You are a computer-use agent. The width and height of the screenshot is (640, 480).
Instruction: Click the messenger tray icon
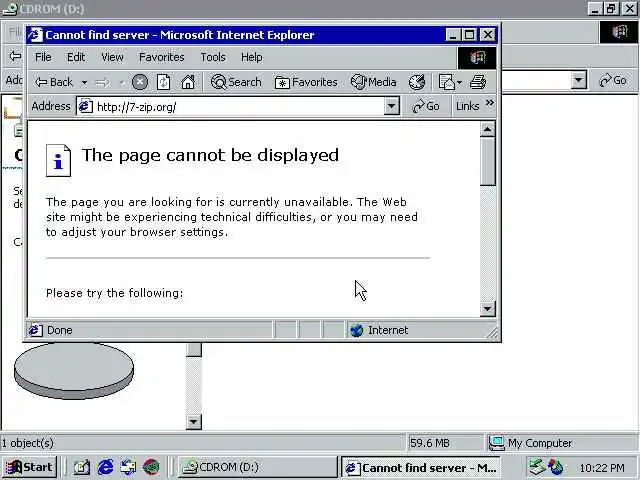(x=556, y=467)
